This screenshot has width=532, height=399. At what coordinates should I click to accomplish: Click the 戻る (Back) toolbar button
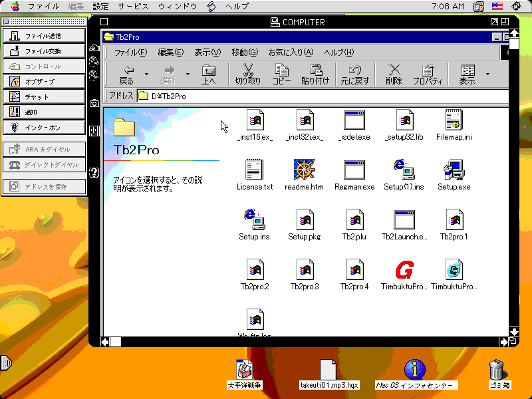pos(127,74)
